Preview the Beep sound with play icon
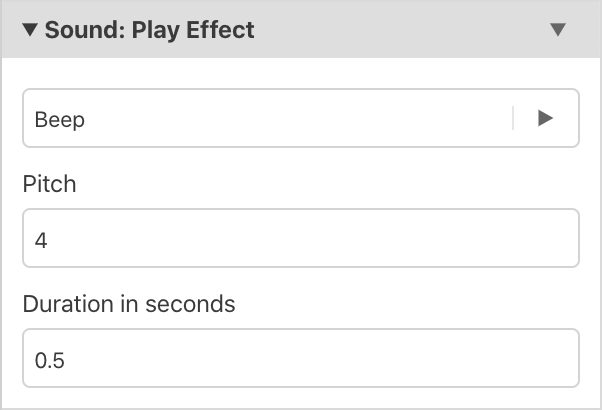This screenshot has height=410, width=602. tap(546, 118)
